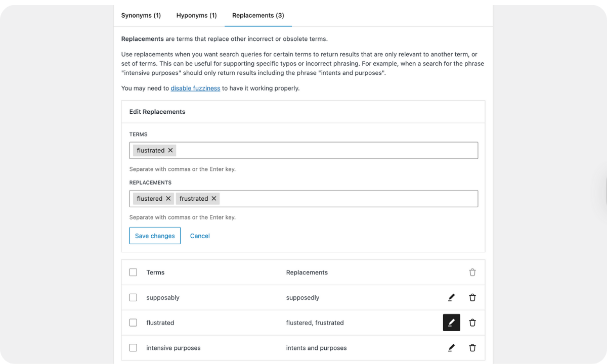Image resolution: width=607 pixels, height=364 pixels.
Task: Remove the flustered replacement tag
Action: [168, 199]
